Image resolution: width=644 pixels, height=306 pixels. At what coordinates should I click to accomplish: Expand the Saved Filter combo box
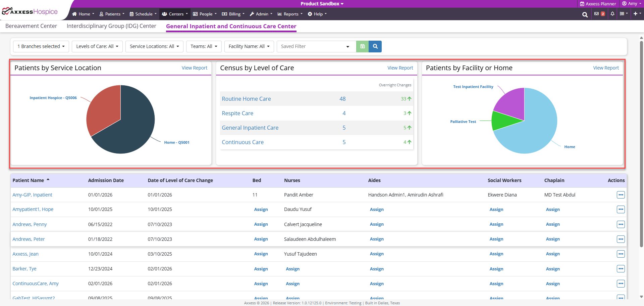(x=316, y=46)
